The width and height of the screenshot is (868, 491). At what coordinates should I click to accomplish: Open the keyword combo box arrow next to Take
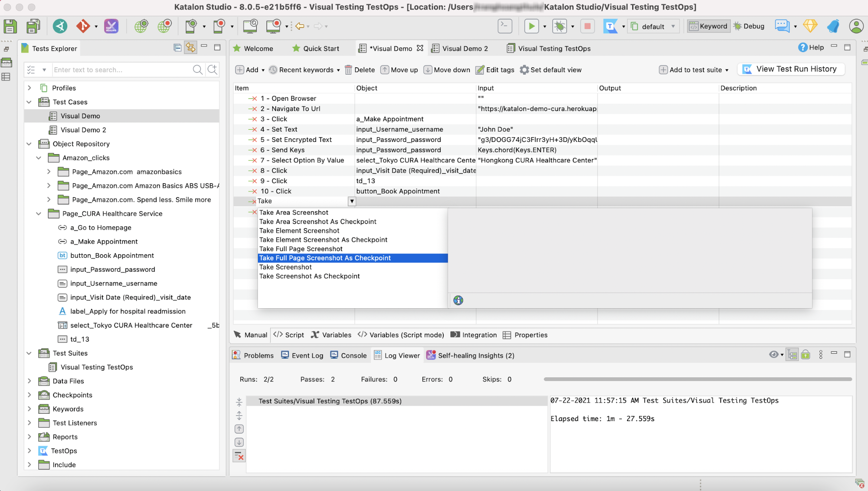[352, 201]
